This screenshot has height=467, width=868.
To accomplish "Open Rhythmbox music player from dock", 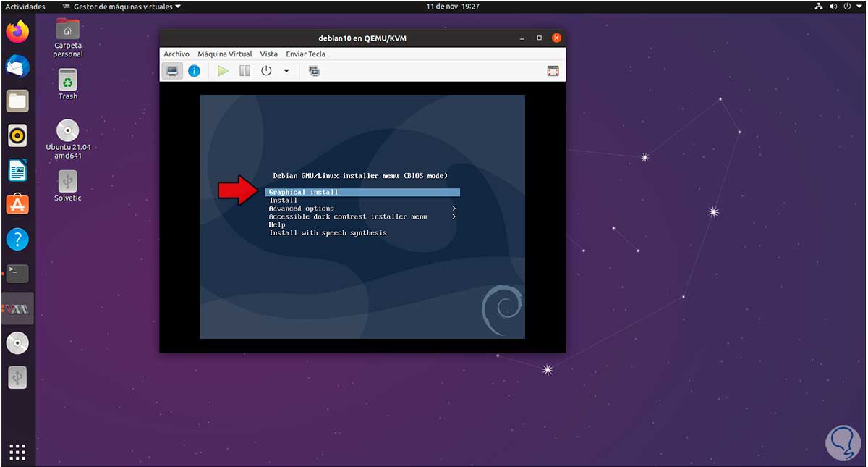I will [17, 135].
